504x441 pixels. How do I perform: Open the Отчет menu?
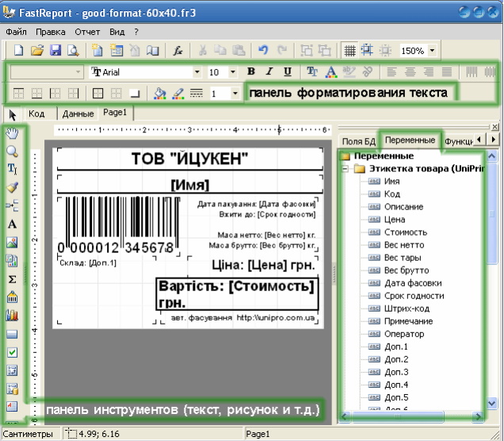click(x=87, y=32)
